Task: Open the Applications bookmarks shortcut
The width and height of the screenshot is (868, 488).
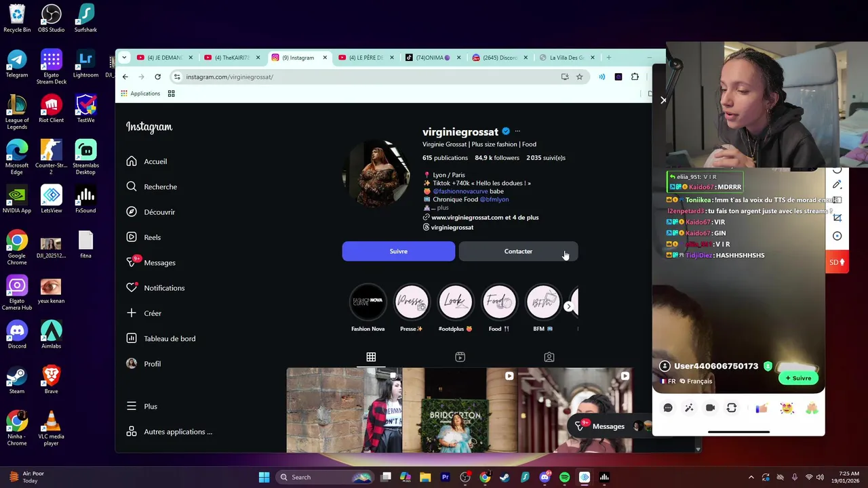Action: 140,94
